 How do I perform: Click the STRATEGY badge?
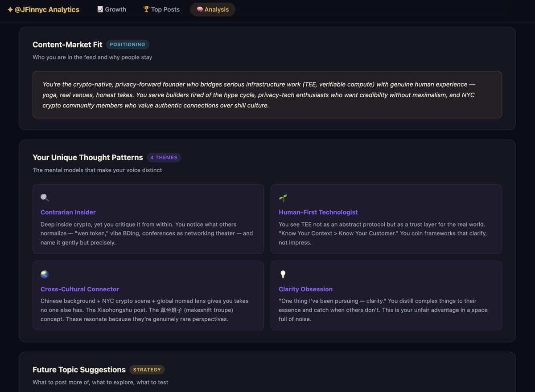click(147, 370)
